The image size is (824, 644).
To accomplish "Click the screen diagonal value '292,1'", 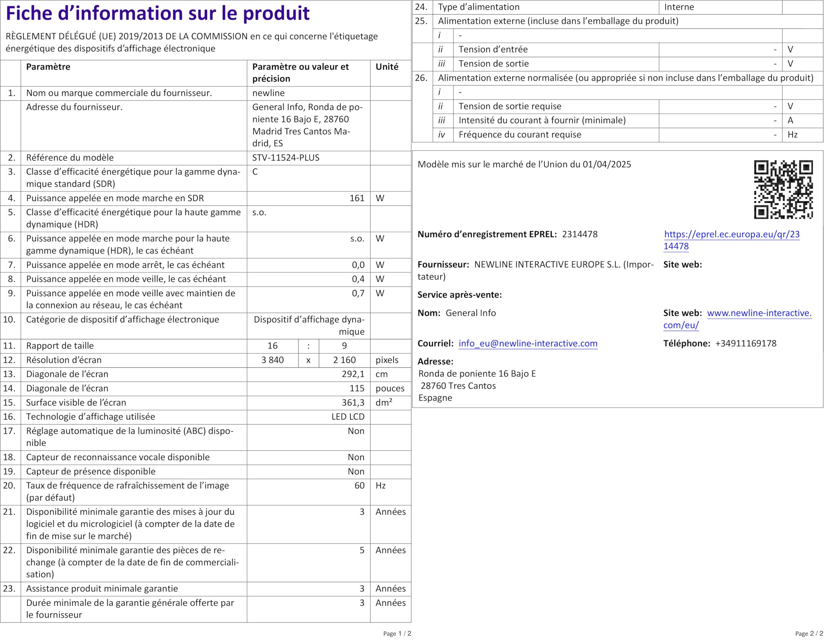I will coord(353,374).
